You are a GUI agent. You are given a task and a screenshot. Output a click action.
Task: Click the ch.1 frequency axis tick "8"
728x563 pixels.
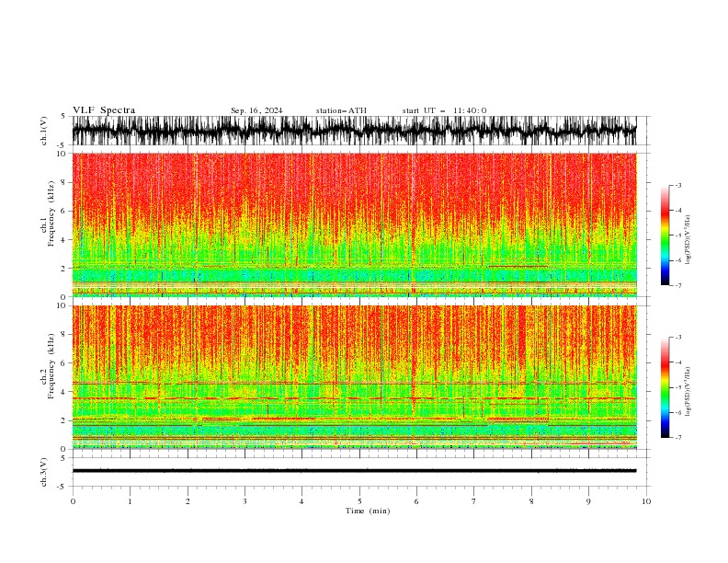[63, 182]
